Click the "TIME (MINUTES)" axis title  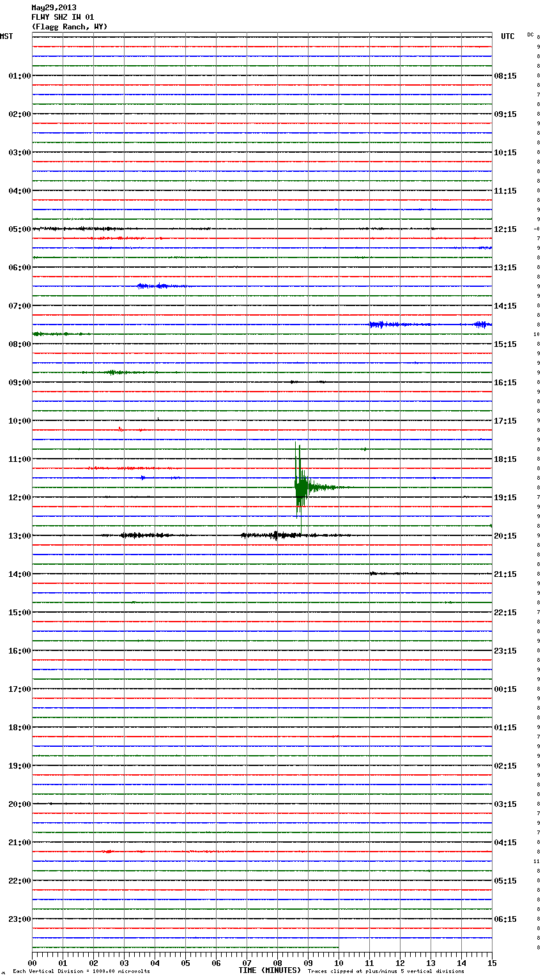pos(270,970)
